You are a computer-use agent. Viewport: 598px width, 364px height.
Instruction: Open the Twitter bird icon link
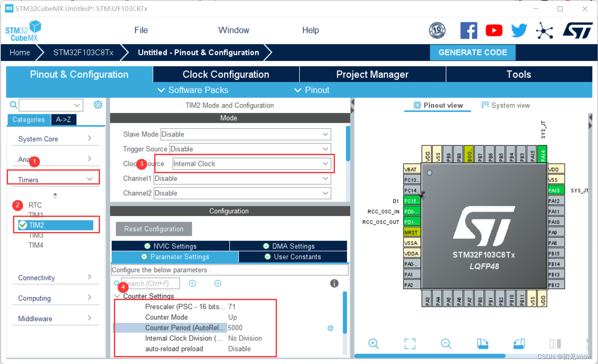point(519,30)
